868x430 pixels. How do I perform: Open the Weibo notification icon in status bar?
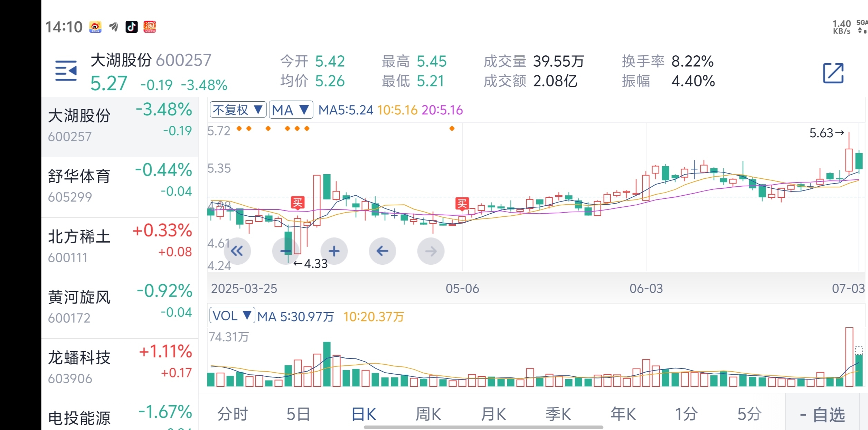click(95, 27)
